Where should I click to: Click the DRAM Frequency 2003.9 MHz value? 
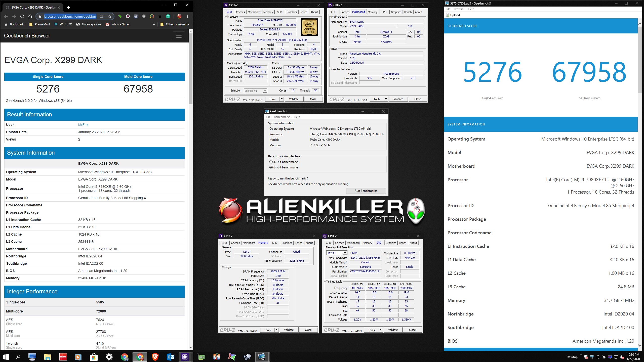[x=278, y=271]
